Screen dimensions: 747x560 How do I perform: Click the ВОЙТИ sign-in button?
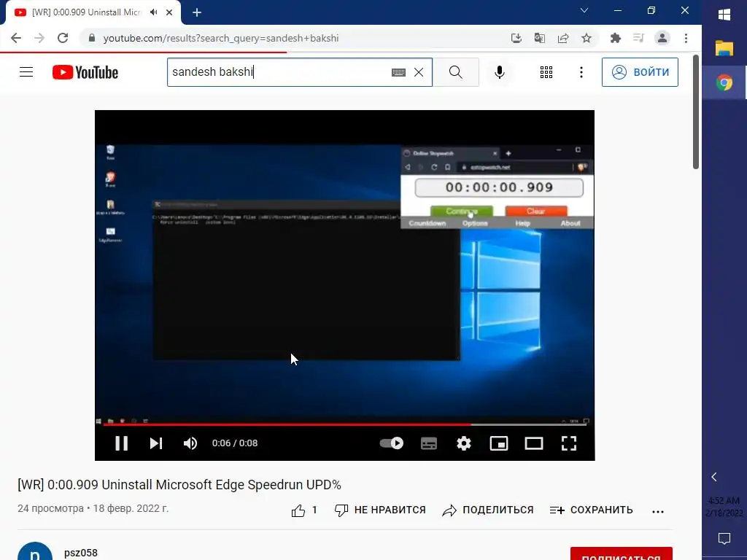click(x=640, y=72)
